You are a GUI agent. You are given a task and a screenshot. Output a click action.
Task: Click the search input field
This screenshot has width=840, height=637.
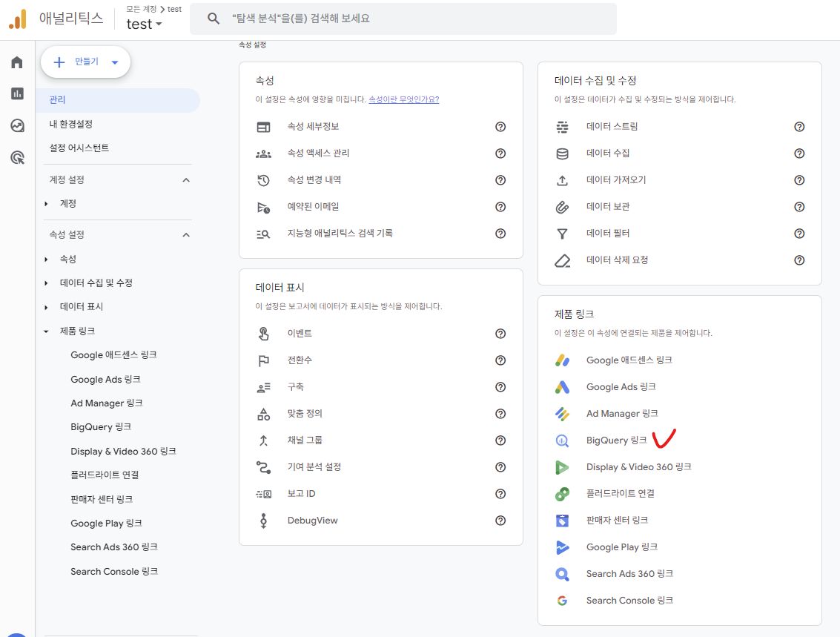(x=403, y=19)
